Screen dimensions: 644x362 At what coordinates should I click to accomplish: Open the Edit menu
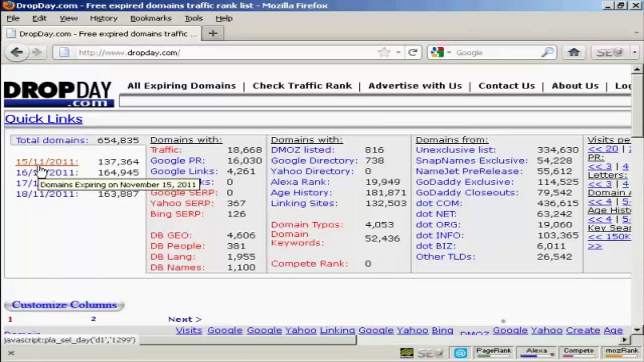coord(39,18)
